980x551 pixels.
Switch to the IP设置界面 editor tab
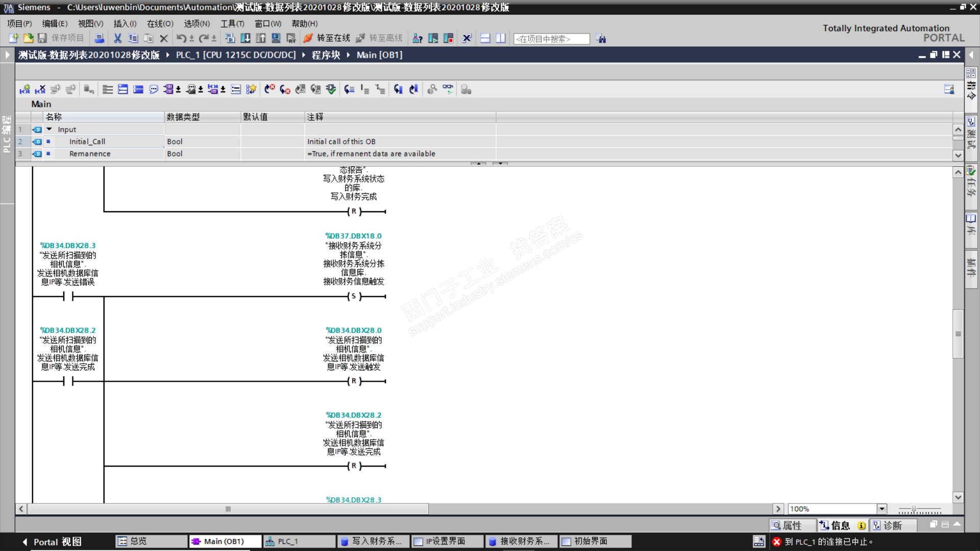pyautogui.click(x=446, y=541)
